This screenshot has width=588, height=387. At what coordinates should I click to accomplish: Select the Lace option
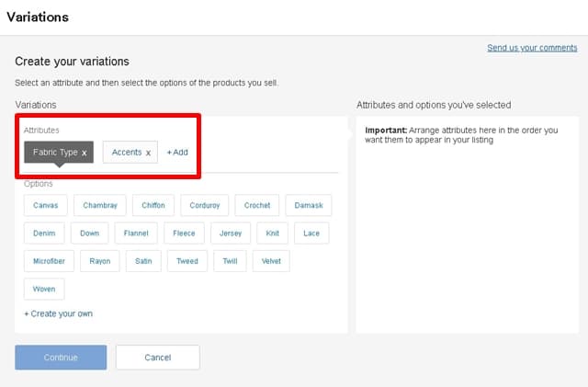311,233
